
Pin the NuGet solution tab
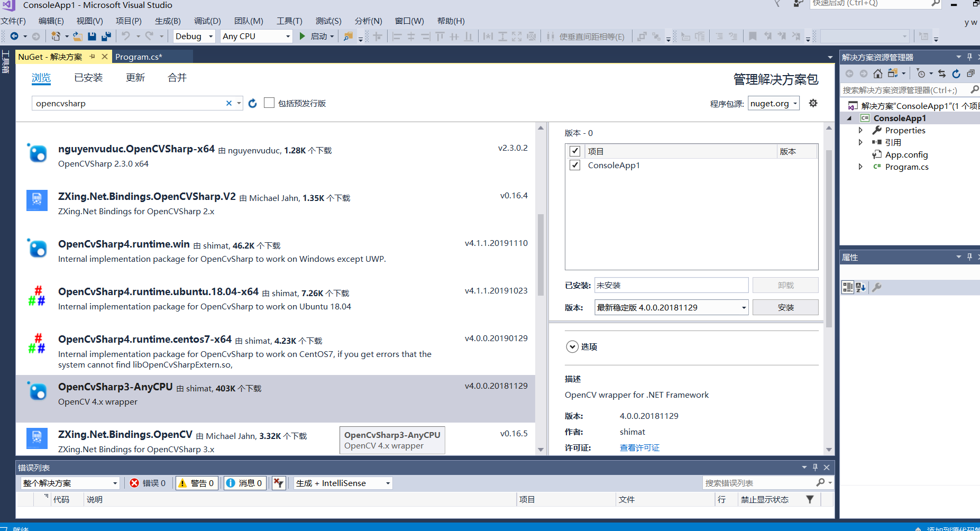[93, 57]
